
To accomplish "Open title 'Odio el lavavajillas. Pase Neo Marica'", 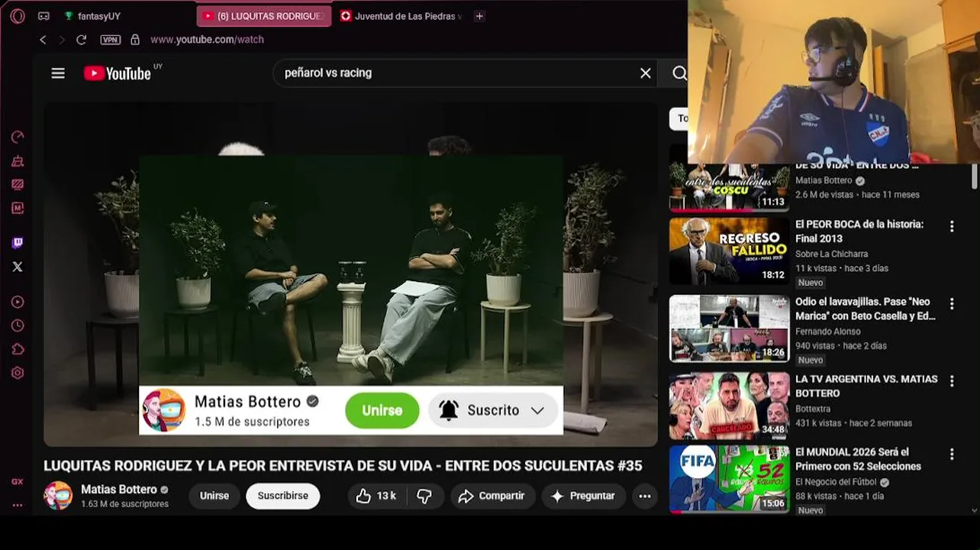I will [866, 309].
